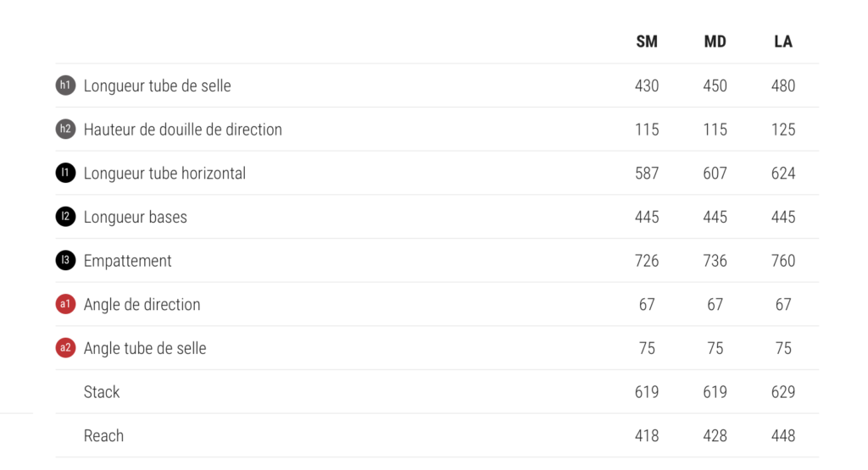Click the l2 chainstay length badge
Screen dimensions: 868x470
tap(65, 217)
